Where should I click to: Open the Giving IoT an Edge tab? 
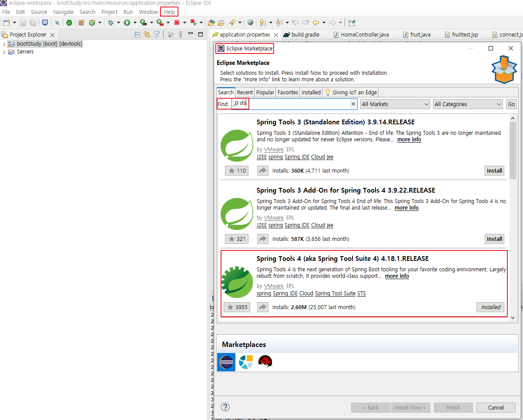coord(351,92)
